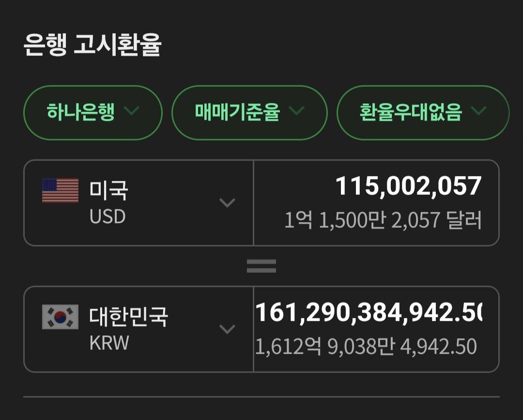This screenshot has height=420, width=523.
Task: Click the 1,612억 9,038만 4,942.50 text
Action: [366, 347]
